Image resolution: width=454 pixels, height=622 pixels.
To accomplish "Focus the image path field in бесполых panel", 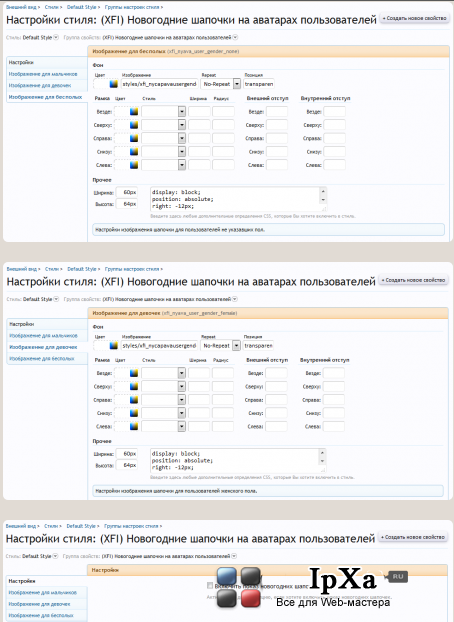I will [x=160, y=84].
